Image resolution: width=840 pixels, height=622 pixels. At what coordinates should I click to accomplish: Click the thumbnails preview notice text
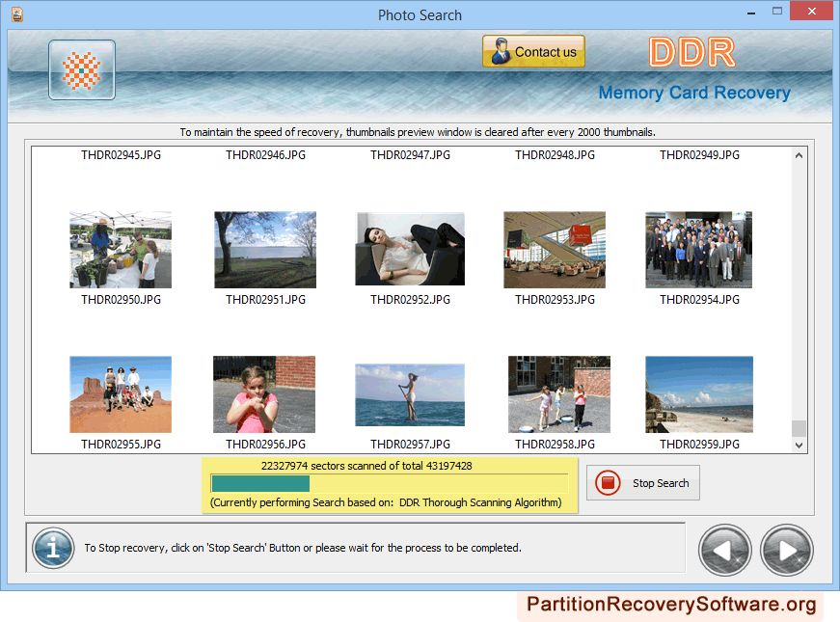coord(418,132)
